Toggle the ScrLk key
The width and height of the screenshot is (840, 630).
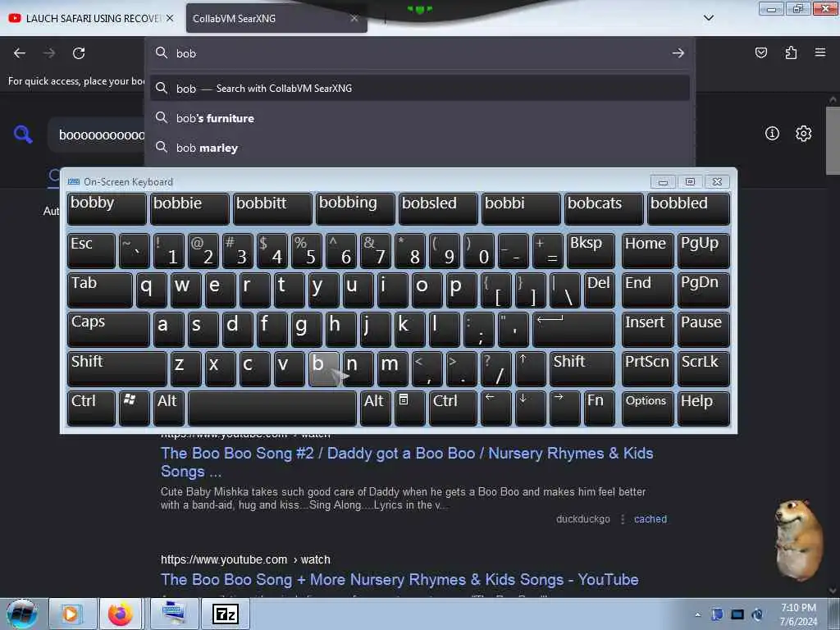point(703,368)
